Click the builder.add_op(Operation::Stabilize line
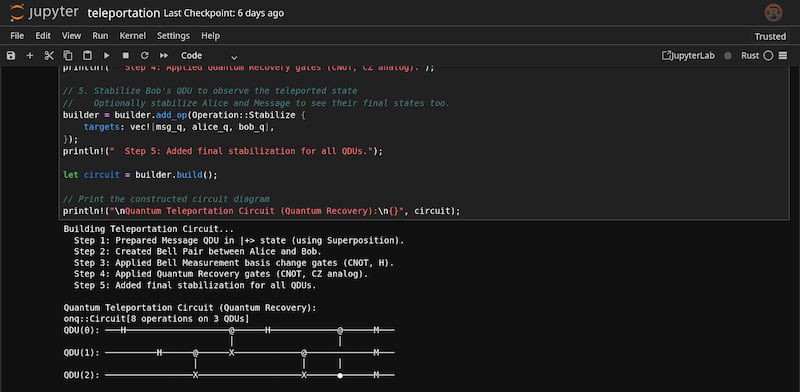The image size is (800, 392). click(x=184, y=115)
